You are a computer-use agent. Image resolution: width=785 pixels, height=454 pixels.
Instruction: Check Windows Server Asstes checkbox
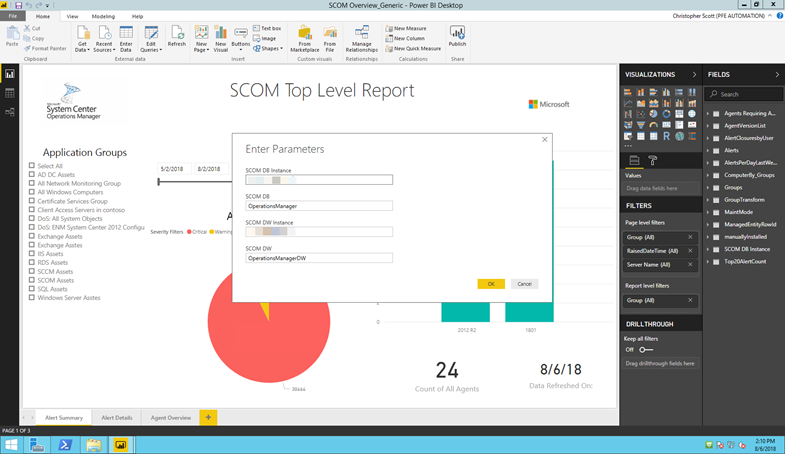pos(32,297)
